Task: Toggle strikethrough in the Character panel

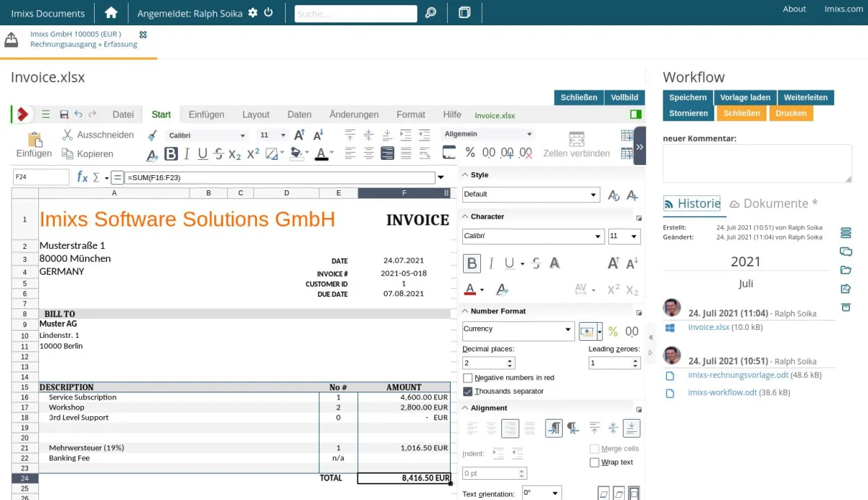Action: [535, 263]
